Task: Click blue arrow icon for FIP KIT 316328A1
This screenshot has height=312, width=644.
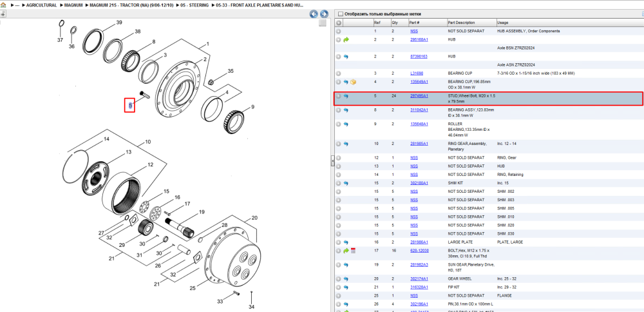Action: point(346,288)
